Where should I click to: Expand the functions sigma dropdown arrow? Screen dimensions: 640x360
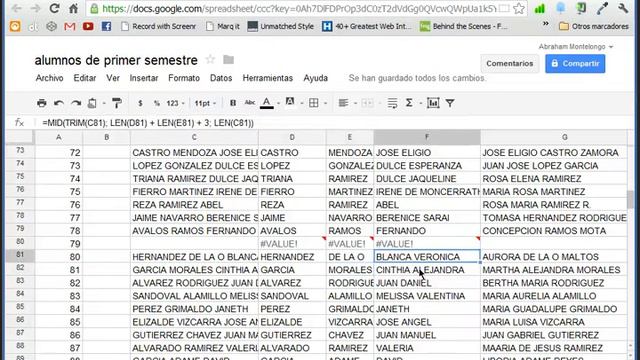tap(420, 103)
